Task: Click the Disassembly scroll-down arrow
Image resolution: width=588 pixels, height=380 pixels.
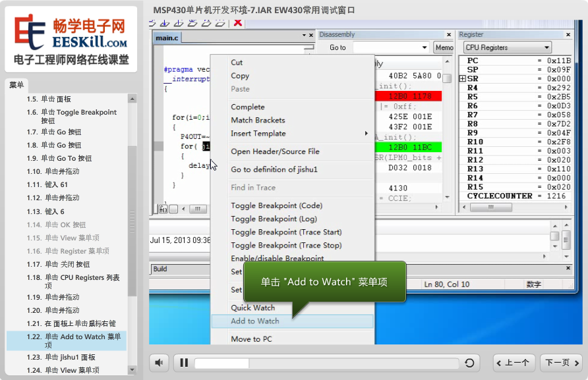Action: click(x=447, y=198)
